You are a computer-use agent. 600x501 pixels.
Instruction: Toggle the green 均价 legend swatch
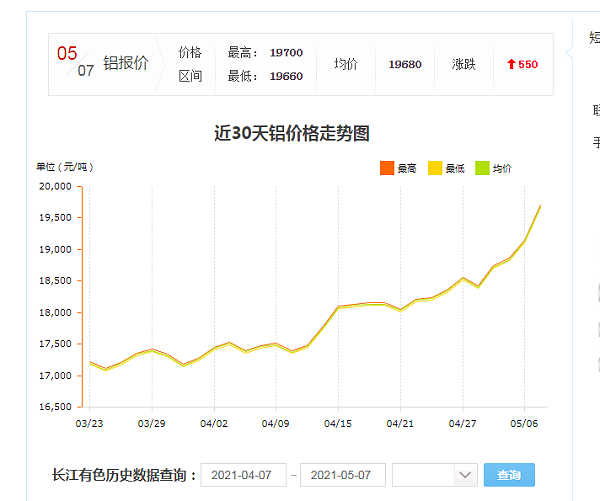(482, 168)
